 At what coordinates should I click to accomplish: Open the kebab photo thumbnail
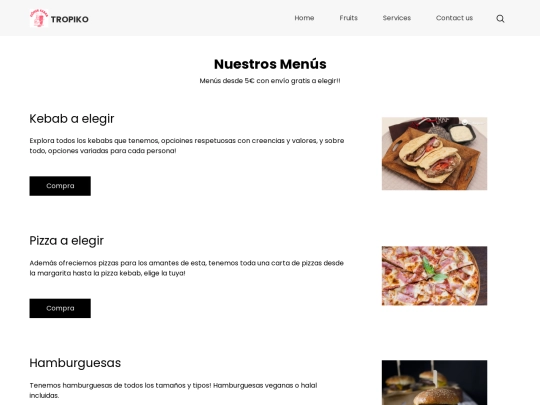point(434,154)
